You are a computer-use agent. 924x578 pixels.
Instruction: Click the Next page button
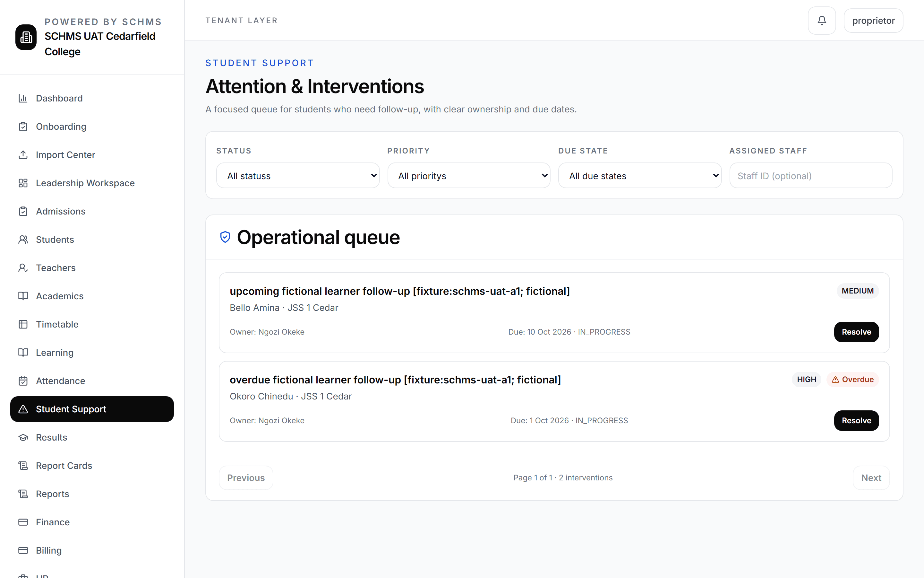click(x=871, y=478)
